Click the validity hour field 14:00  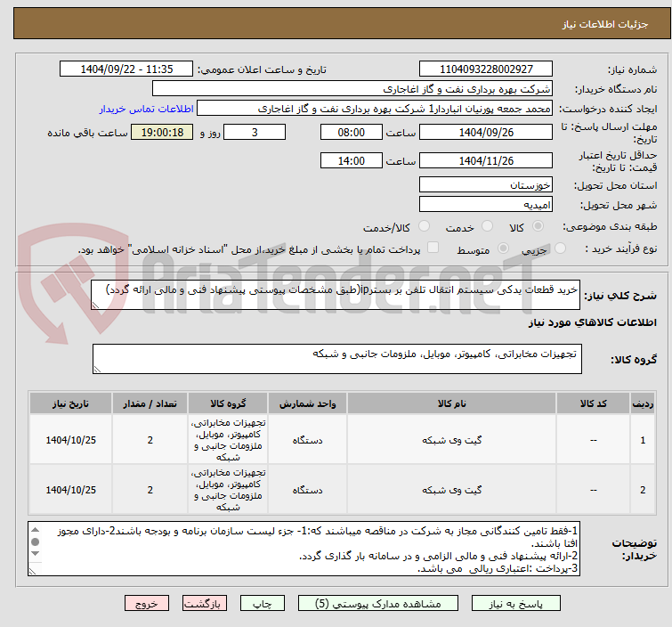[351, 161]
